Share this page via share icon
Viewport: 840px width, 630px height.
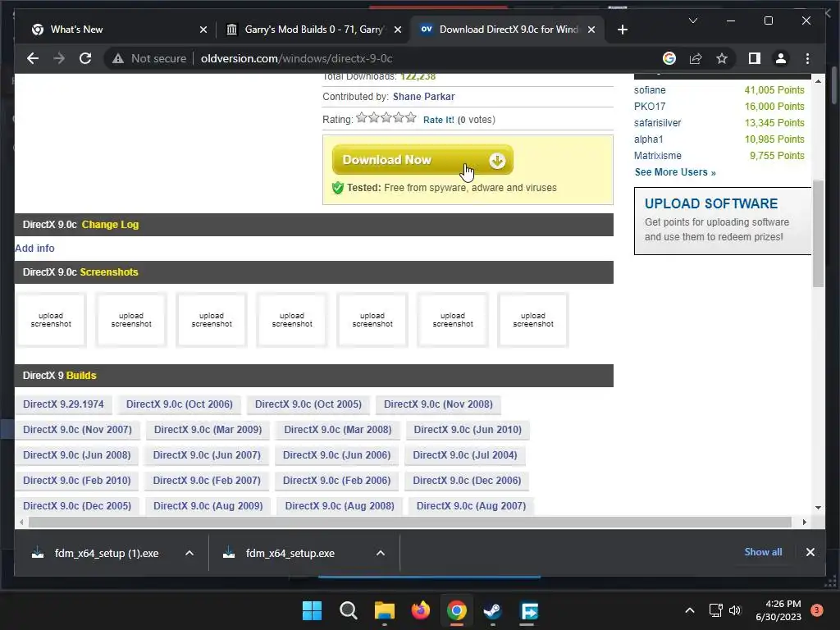point(696,58)
